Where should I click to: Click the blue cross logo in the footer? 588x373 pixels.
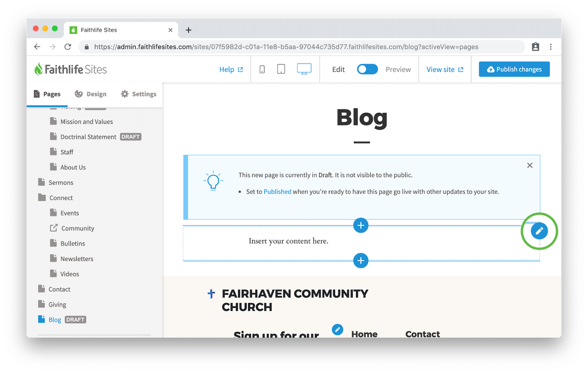[x=211, y=294]
